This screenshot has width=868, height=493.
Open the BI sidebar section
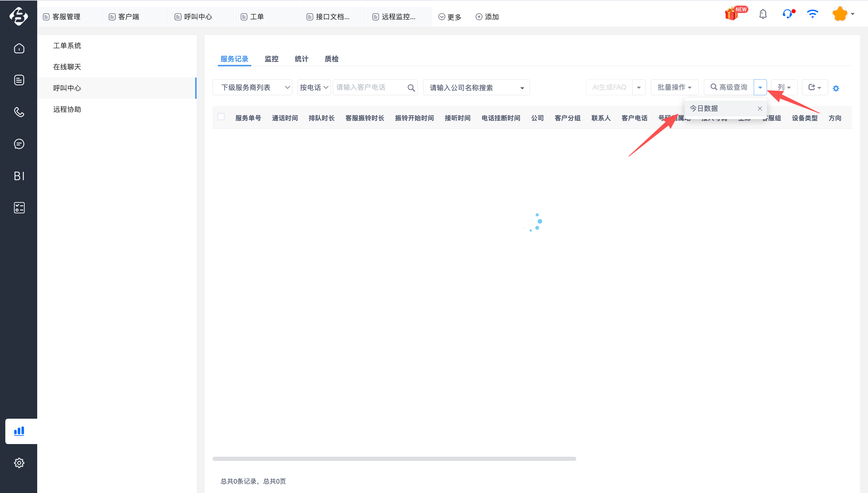pyautogui.click(x=19, y=176)
